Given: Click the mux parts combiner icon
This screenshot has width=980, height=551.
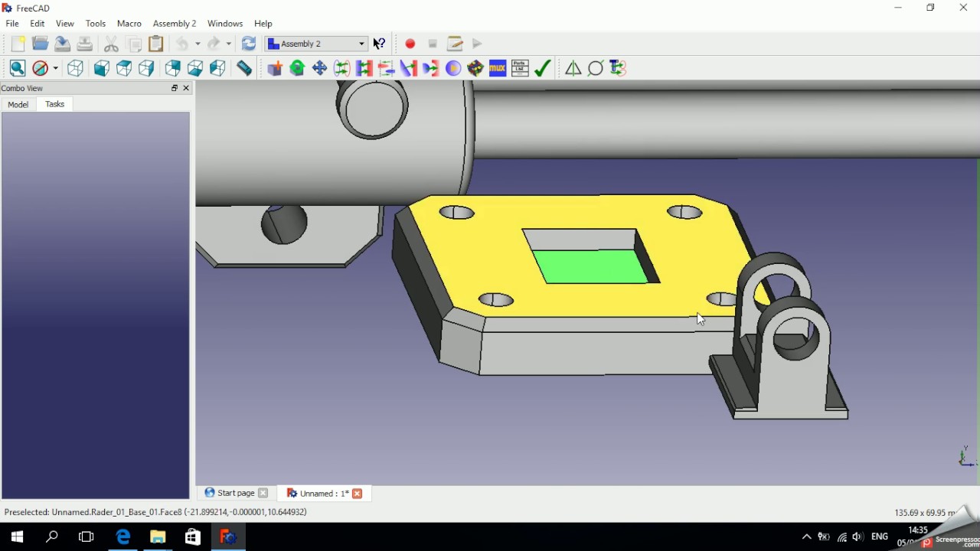Looking at the screenshot, I should 498,68.
